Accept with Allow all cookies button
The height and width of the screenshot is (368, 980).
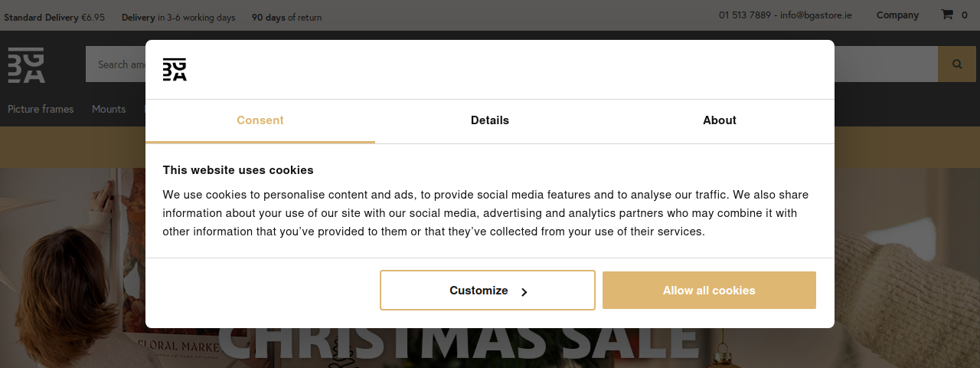click(x=709, y=291)
